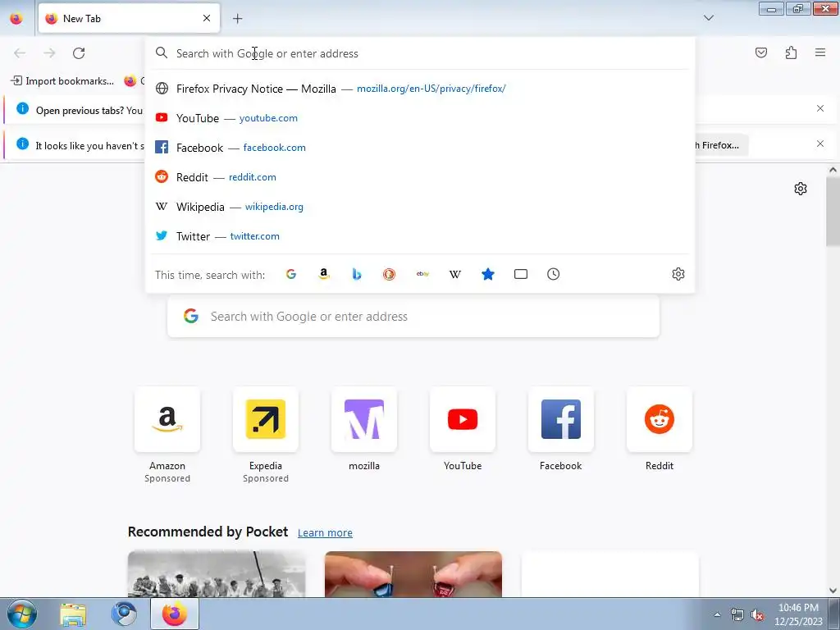Search open tabs with the tabs icon
This screenshot has width=840, height=630.
[521, 274]
